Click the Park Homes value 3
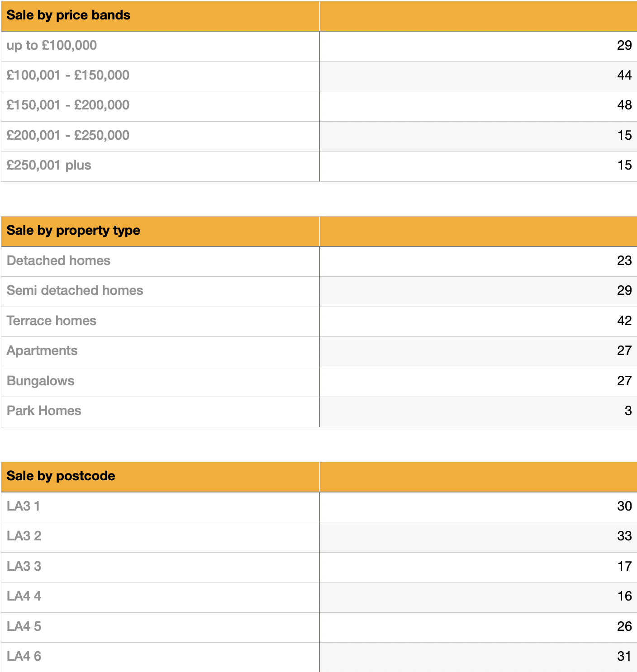Screen dimensions: 637x672 pyautogui.click(x=628, y=411)
